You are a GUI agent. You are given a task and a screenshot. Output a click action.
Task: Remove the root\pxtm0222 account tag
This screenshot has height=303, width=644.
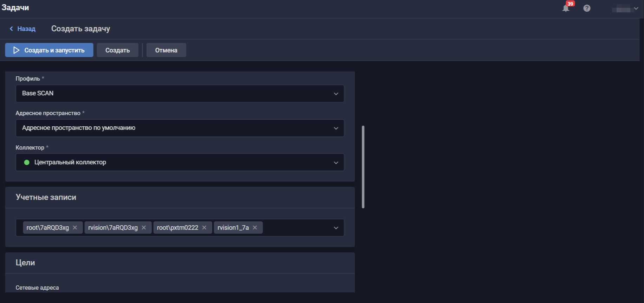click(204, 228)
